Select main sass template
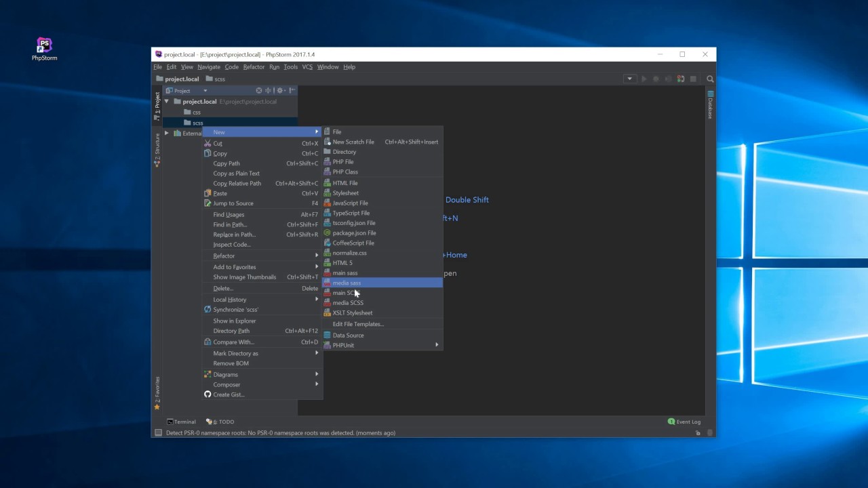 click(382, 273)
